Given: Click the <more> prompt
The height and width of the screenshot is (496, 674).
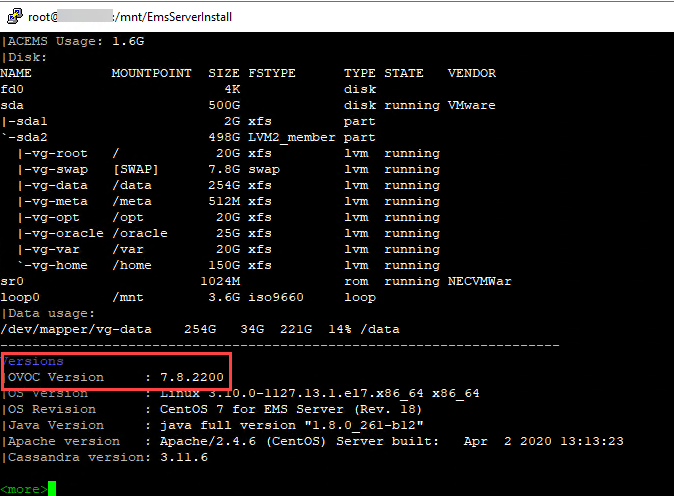Looking at the screenshot, I should [x=24, y=489].
